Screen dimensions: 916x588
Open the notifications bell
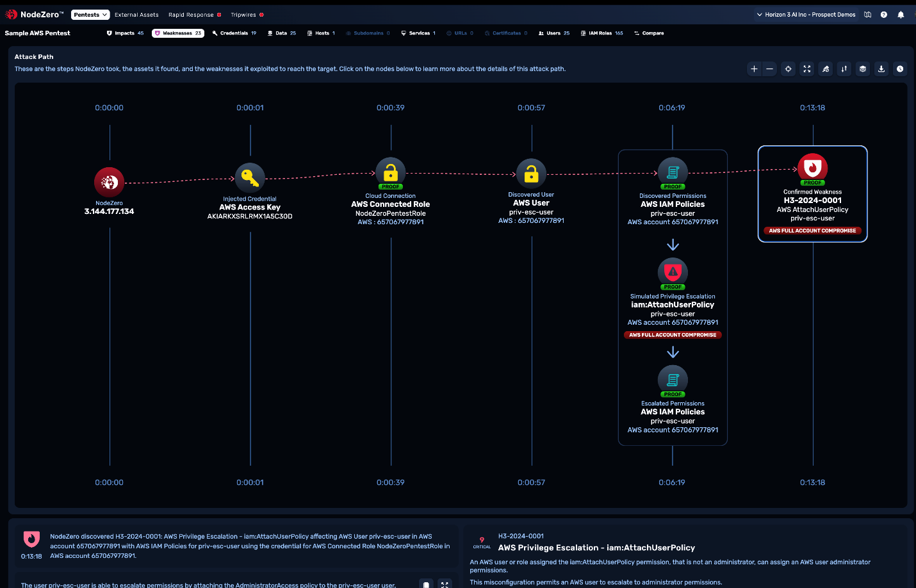(x=901, y=15)
